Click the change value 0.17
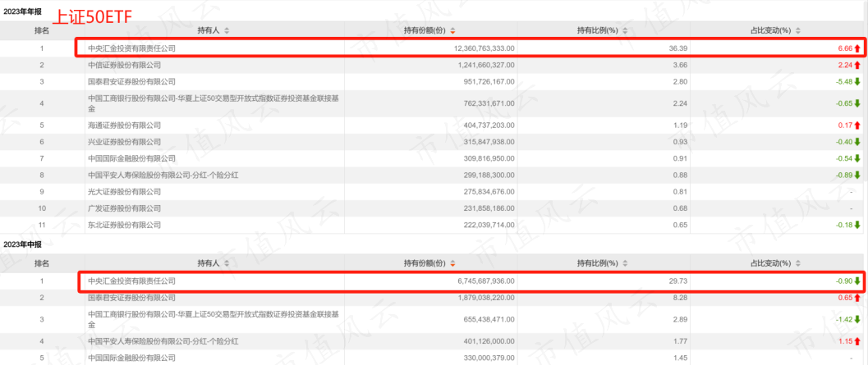This screenshot has height=365, width=868. tap(845, 125)
